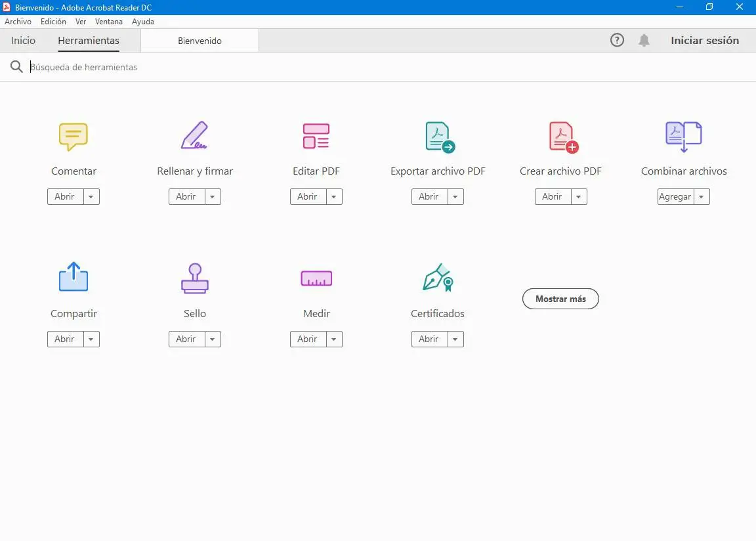The height and width of the screenshot is (541, 756).
Task: Switch to the Bienvenido document tab
Action: [x=199, y=41]
